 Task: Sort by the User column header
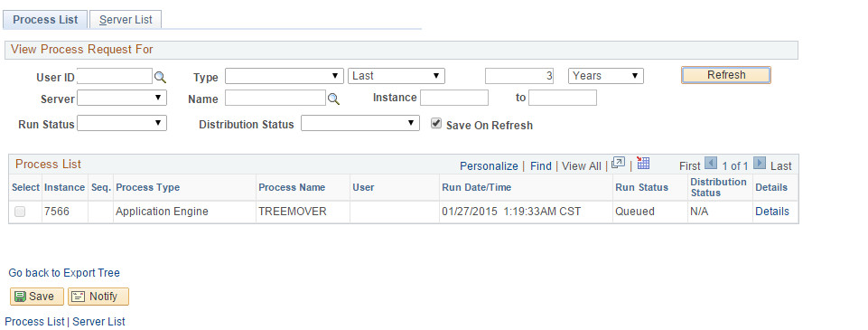click(x=363, y=187)
